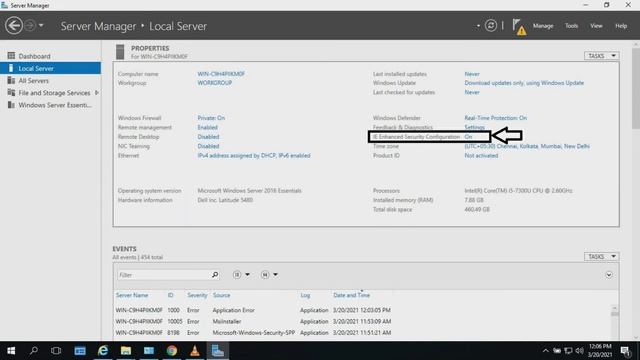Click Remote management Enabled link
640x360 pixels.
[207, 127]
